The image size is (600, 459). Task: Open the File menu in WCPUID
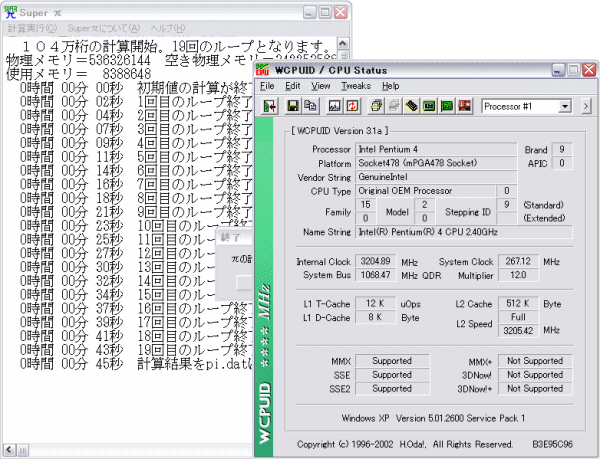tap(267, 86)
